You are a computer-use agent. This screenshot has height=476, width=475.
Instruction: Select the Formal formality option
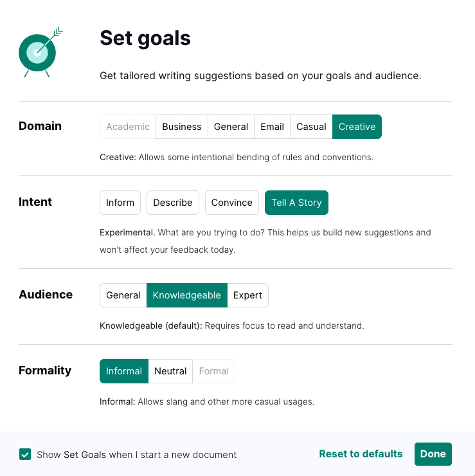214,371
